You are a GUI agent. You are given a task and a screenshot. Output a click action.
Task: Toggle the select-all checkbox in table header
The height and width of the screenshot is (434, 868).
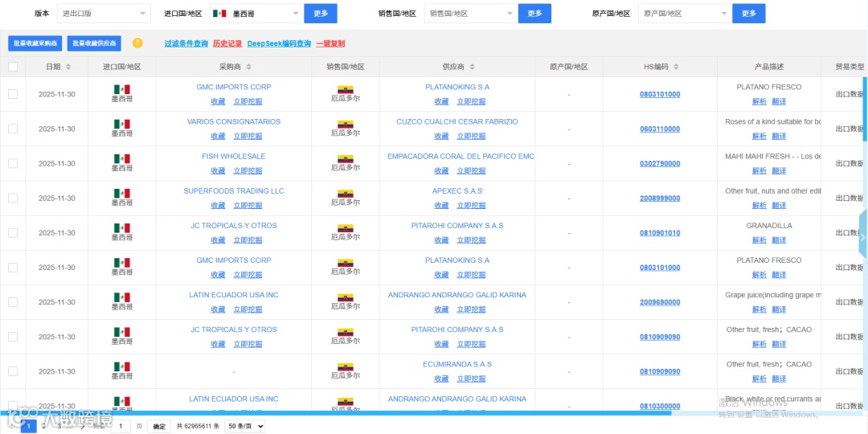click(x=13, y=67)
